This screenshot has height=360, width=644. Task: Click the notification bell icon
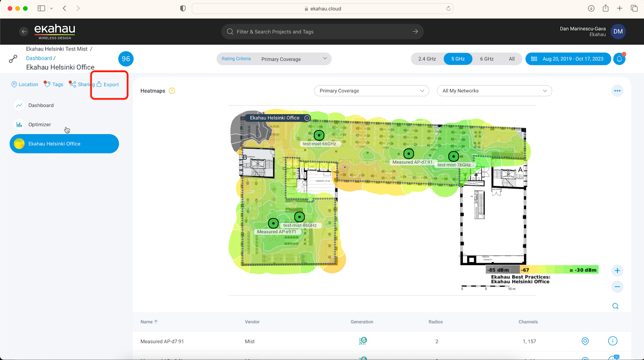point(619,59)
